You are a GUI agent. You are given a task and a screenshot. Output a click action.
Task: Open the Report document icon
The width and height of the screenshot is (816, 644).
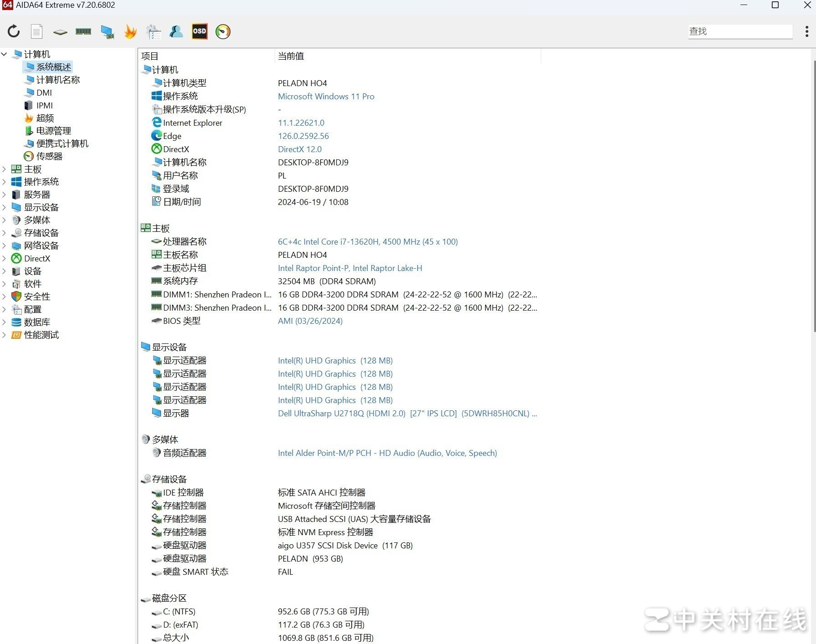click(37, 31)
